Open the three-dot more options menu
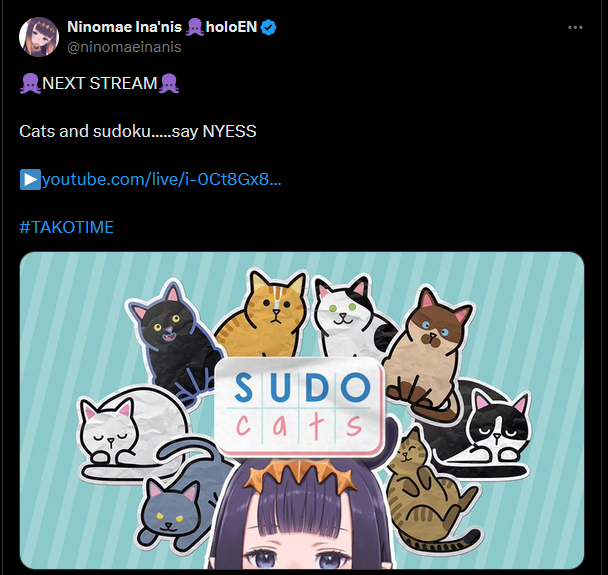 [575, 28]
